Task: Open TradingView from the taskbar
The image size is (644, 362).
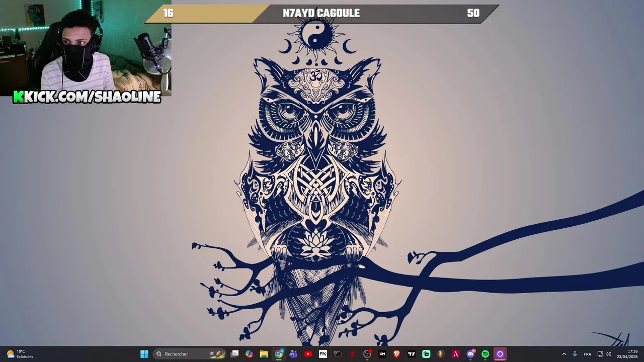Action: click(412, 354)
